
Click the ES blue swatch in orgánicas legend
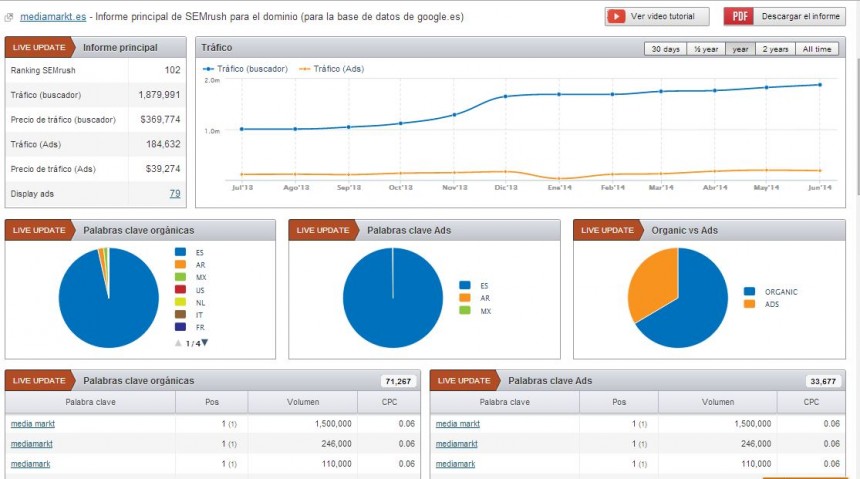click(180, 252)
